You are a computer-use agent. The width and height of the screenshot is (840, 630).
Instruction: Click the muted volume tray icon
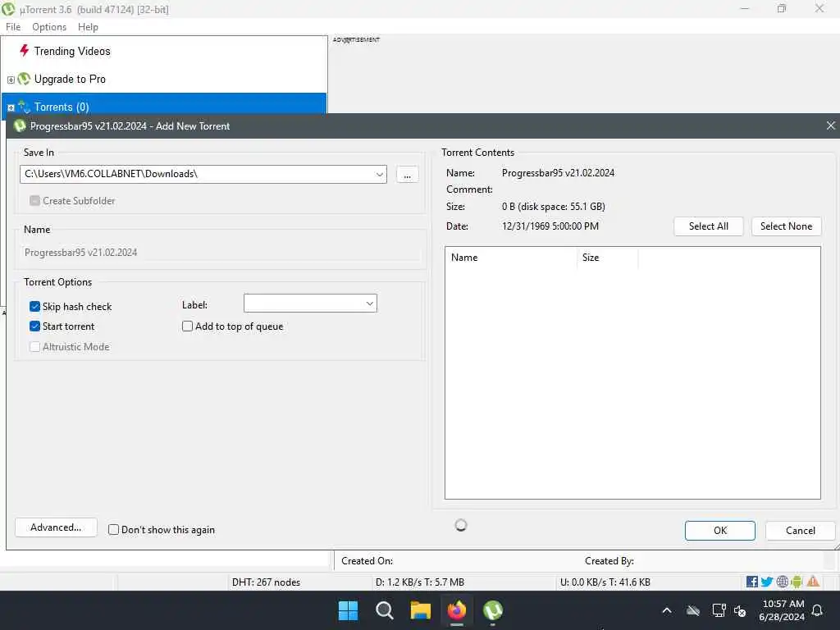[740, 610]
